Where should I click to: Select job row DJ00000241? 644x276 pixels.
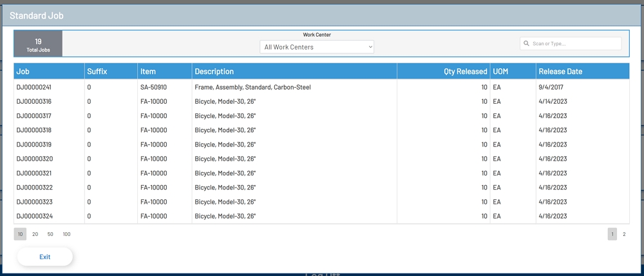[34, 87]
